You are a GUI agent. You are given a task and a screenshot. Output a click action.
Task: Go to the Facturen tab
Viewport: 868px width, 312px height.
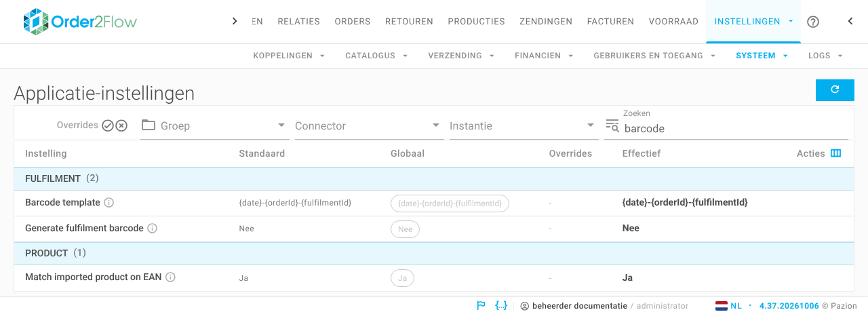(x=610, y=22)
